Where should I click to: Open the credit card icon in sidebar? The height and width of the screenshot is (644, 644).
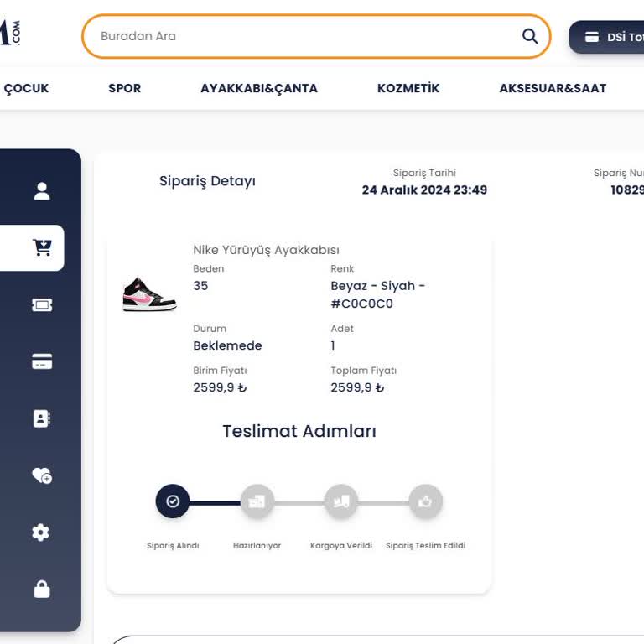(x=42, y=361)
